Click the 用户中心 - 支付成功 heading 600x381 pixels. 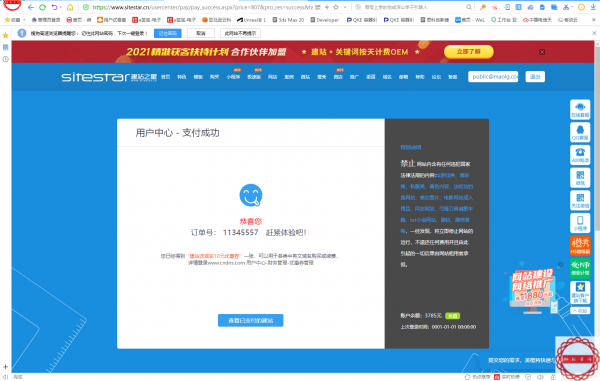pos(177,133)
